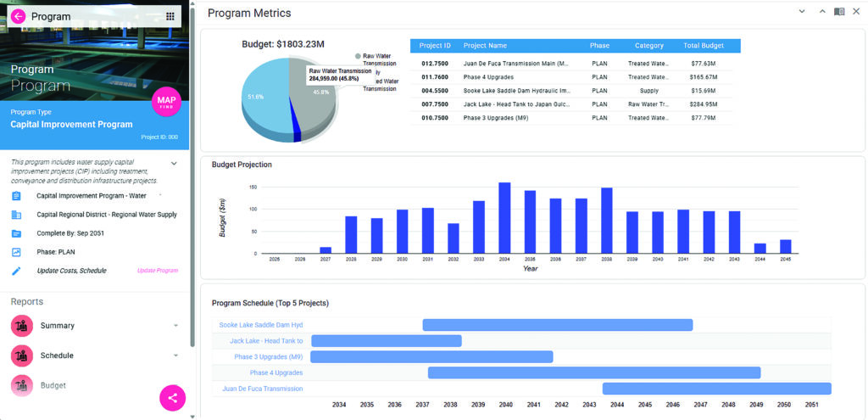Sort by Category column header
868x420 pixels.
click(x=648, y=46)
